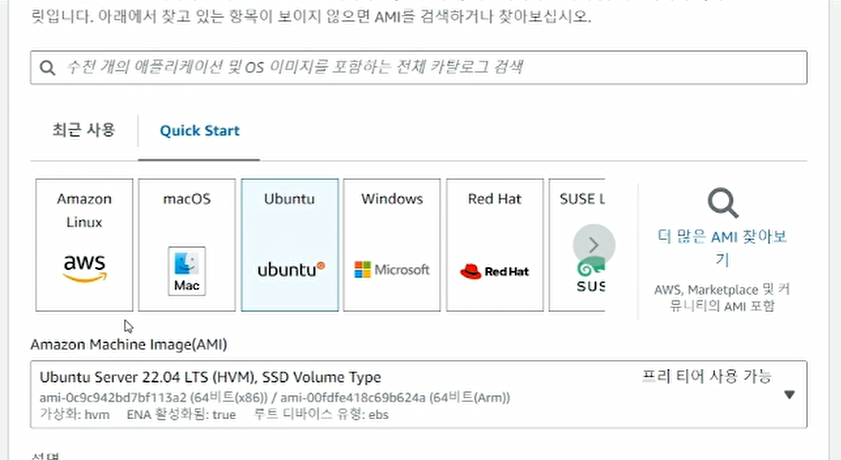
Task: Click the AMI catalog search field
Action: click(418, 68)
